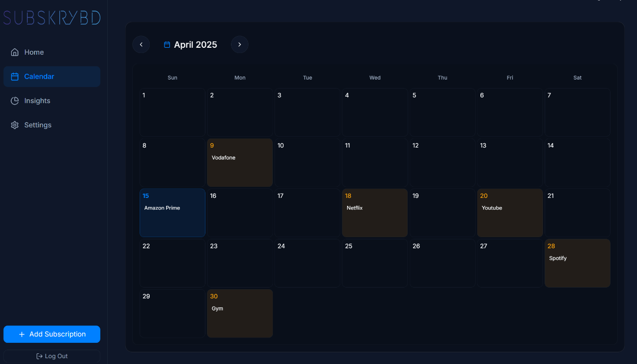The height and width of the screenshot is (364, 637).
Task: Click the SUBSKRYBD logo
Action: tap(51, 18)
